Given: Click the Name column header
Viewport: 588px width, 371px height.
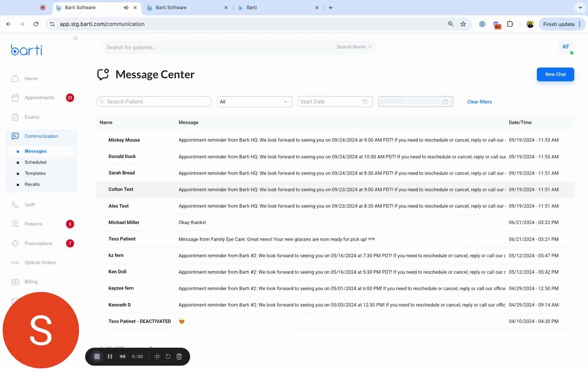Looking at the screenshot, I should (106, 123).
